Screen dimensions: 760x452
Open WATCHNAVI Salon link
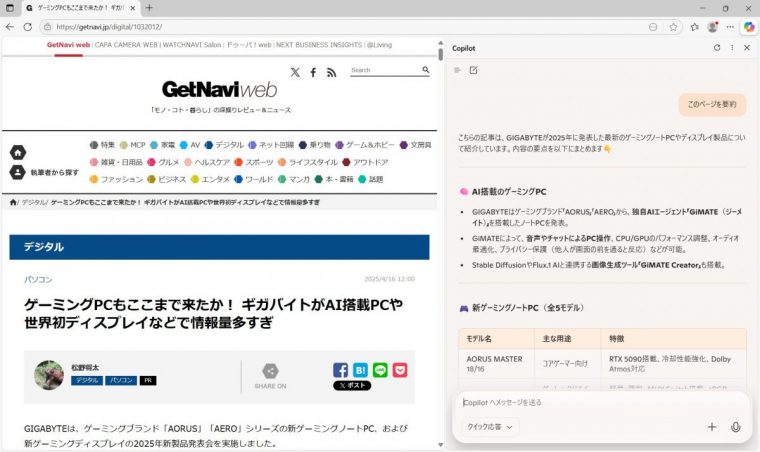(x=191, y=45)
